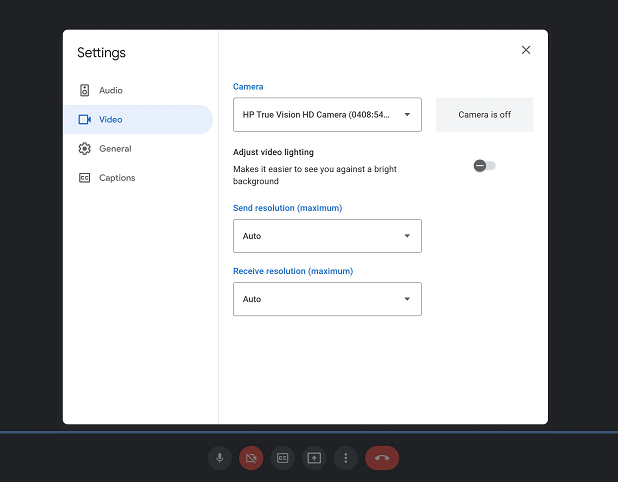Viewport: 618px width, 482px height.
Task: Expand the Receive resolution dropdown
Action: pos(327,299)
